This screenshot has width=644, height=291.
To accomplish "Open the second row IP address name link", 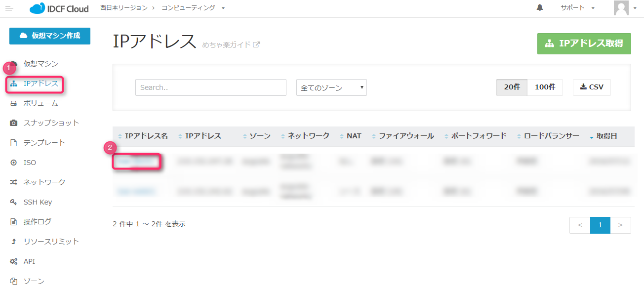I will tap(136, 191).
